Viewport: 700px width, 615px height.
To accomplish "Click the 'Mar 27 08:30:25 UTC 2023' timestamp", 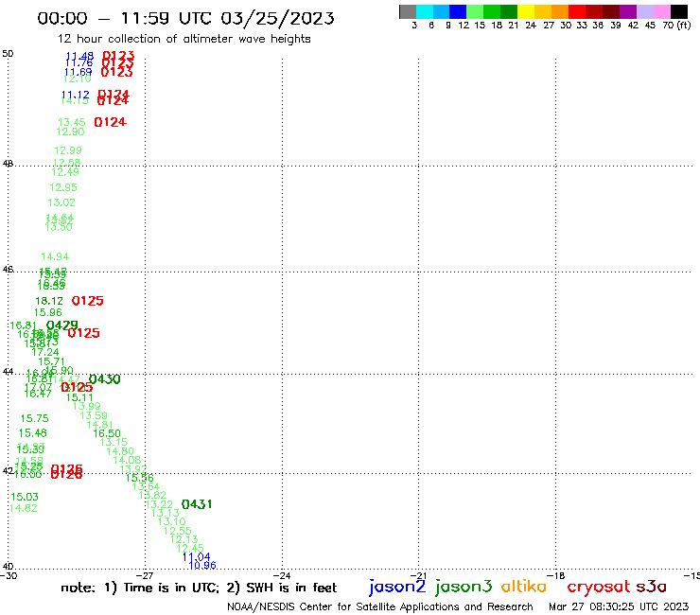I will click(x=619, y=606).
